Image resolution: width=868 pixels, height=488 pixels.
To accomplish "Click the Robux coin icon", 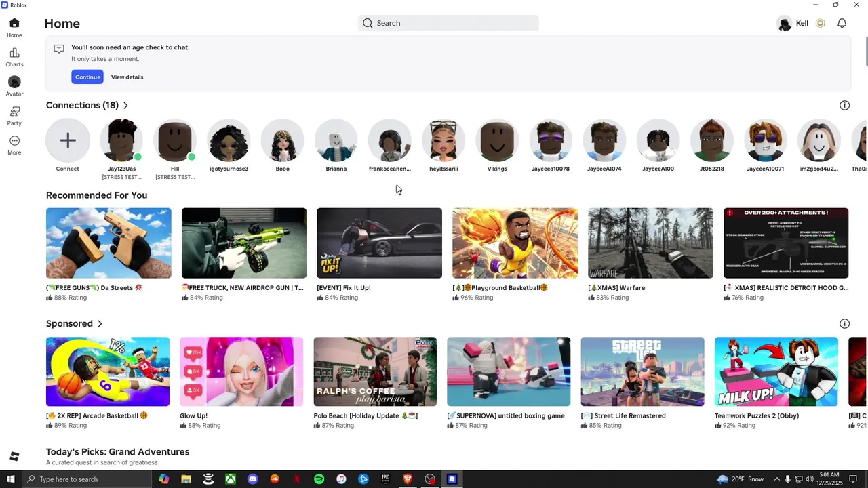I will (x=821, y=23).
